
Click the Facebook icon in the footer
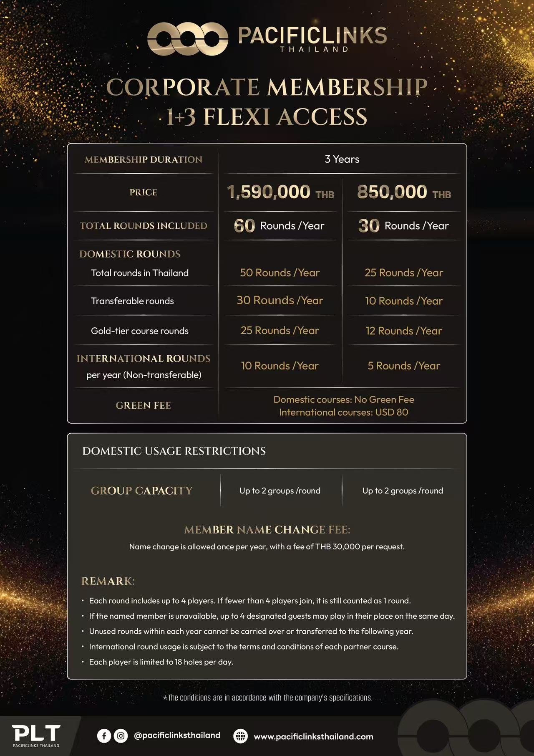point(104,736)
